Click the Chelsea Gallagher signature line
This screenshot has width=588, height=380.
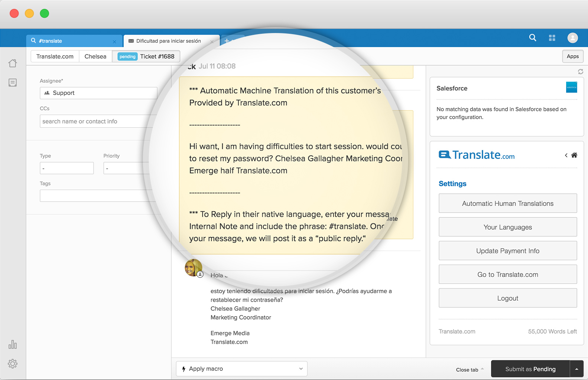[x=235, y=308]
